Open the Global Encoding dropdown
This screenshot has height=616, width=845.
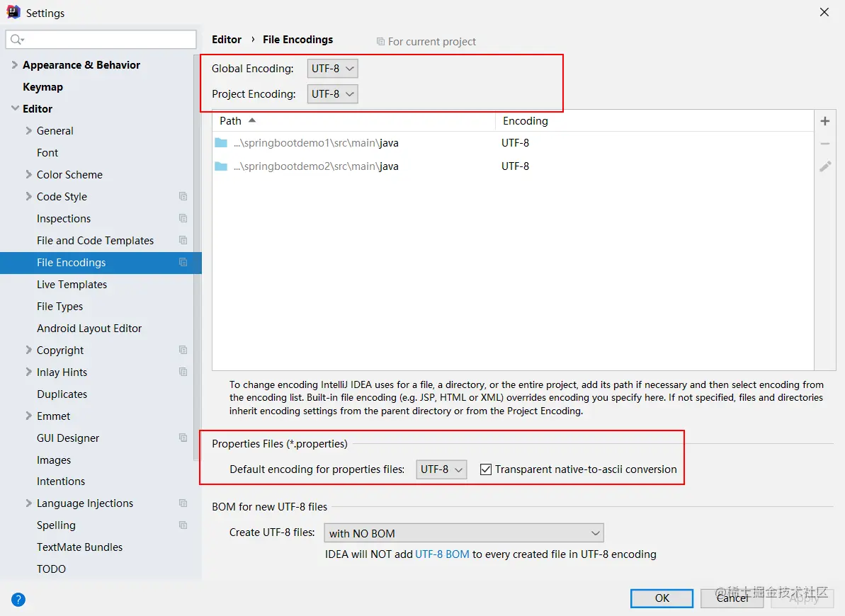332,69
